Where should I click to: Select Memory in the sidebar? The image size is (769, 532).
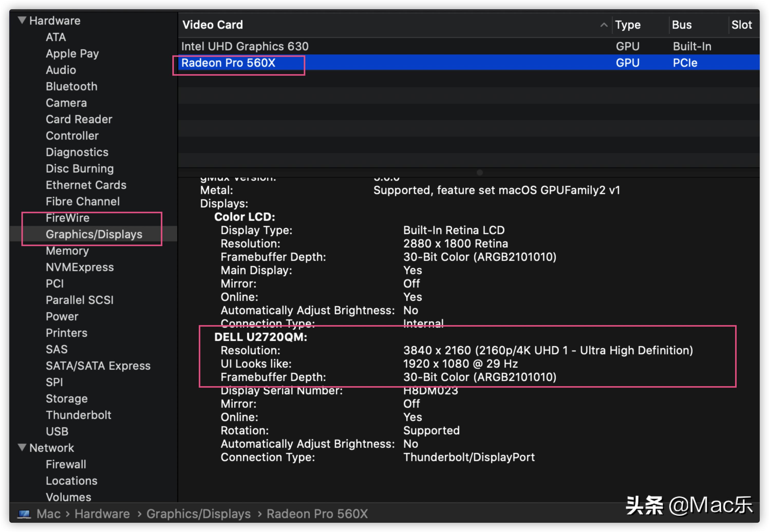(x=67, y=251)
